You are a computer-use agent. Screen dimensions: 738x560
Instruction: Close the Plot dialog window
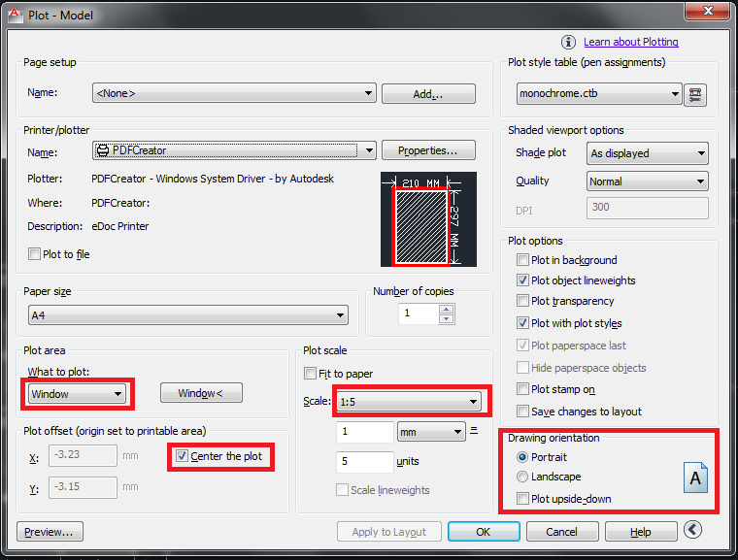coord(707,11)
